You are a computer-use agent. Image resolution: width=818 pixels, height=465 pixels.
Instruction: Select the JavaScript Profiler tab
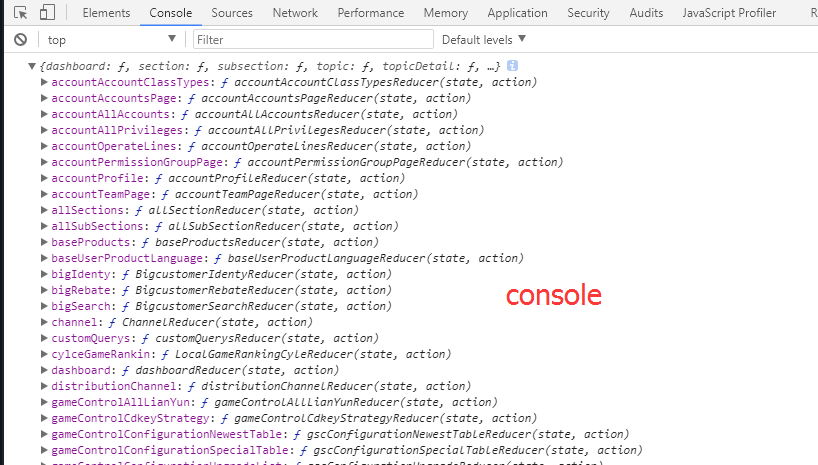coord(729,13)
